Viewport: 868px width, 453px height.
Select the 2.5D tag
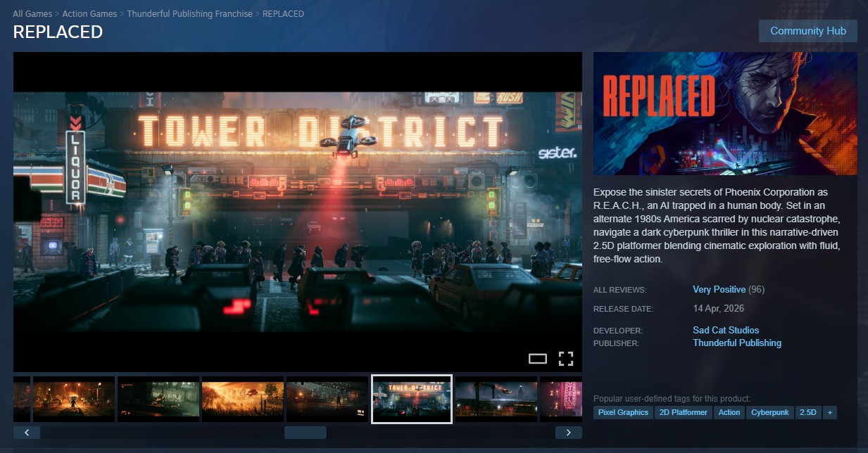tap(808, 413)
